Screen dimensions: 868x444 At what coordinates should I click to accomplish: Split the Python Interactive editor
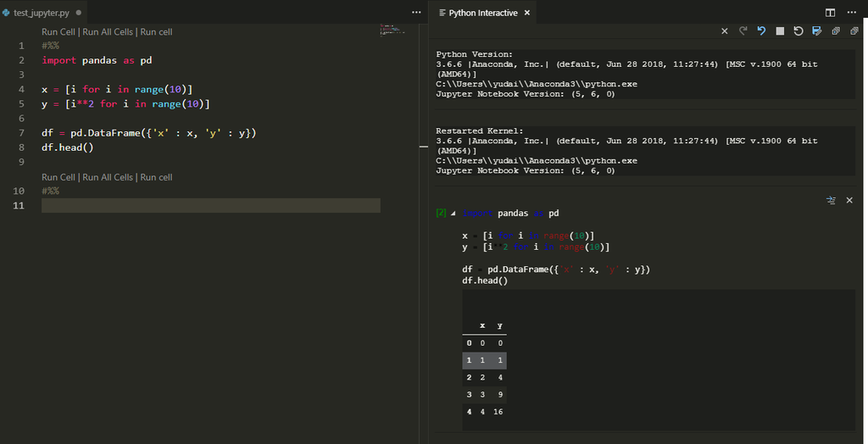coord(831,13)
